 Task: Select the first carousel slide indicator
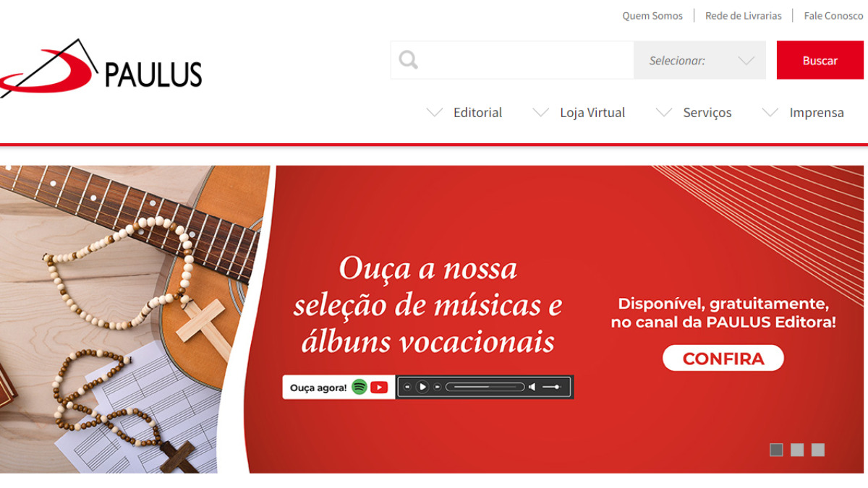(776, 450)
